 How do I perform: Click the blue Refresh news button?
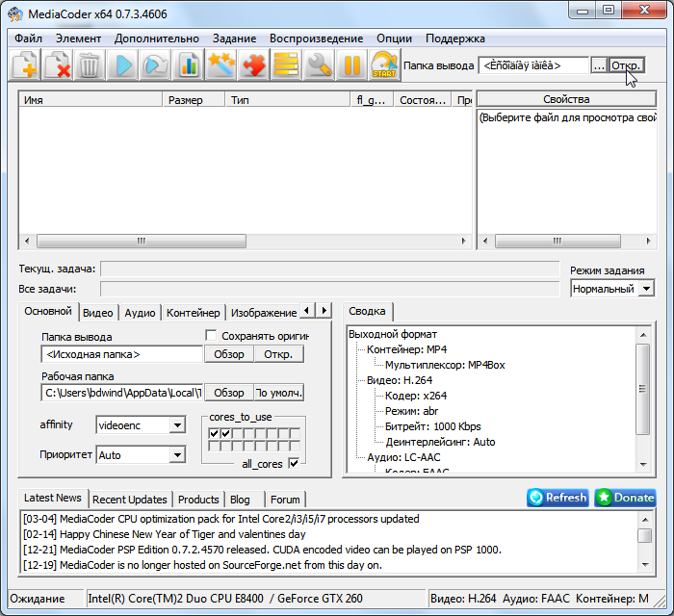click(x=557, y=498)
